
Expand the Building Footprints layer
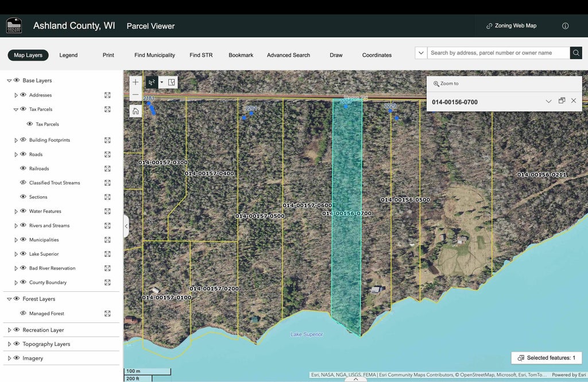click(16, 140)
